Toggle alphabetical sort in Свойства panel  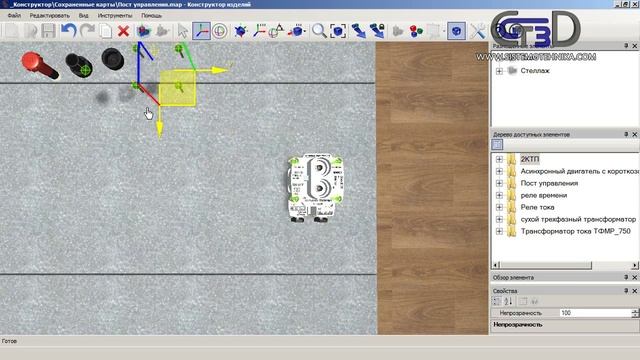click(508, 302)
